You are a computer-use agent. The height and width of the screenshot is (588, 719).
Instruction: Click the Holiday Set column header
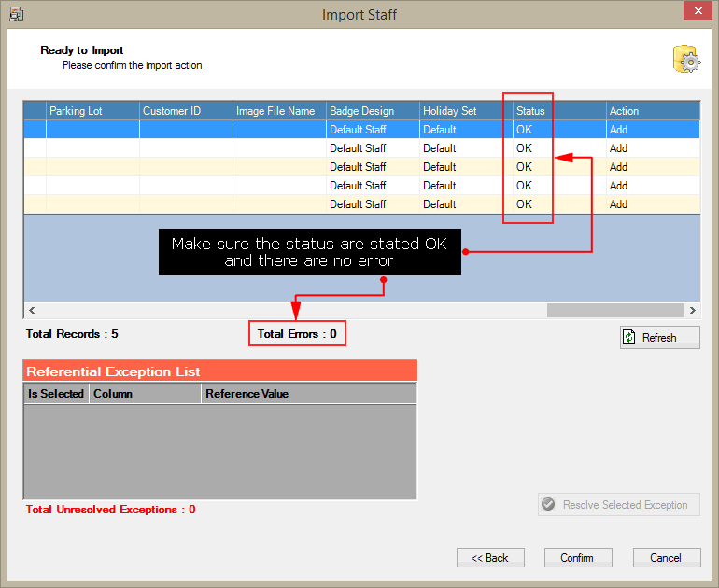click(466, 111)
